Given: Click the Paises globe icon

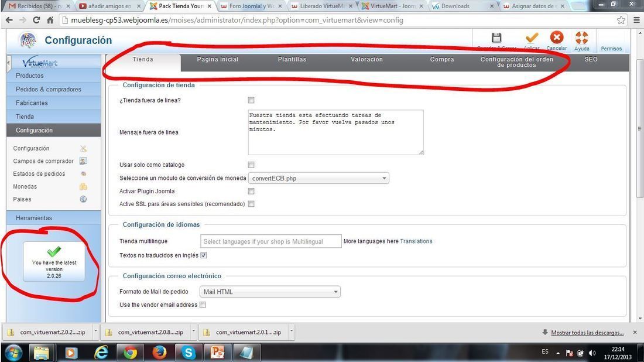Looking at the screenshot, I should [x=83, y=199].
